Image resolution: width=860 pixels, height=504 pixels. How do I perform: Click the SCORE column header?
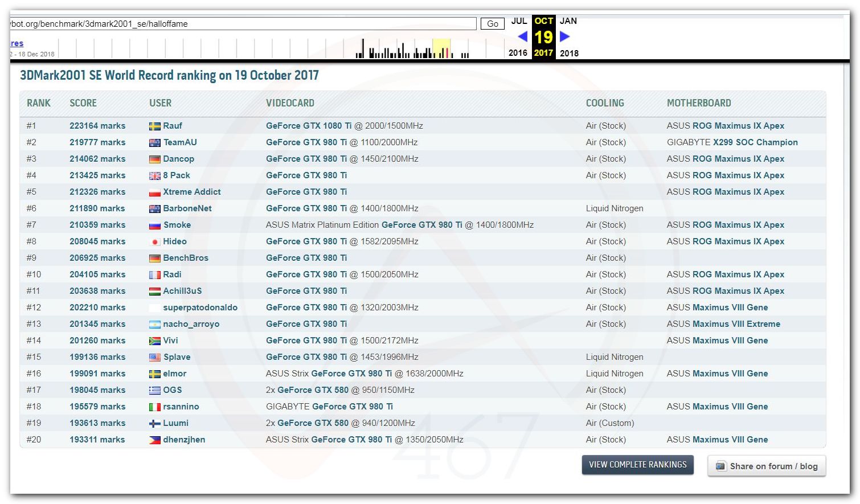click(83, 103)
